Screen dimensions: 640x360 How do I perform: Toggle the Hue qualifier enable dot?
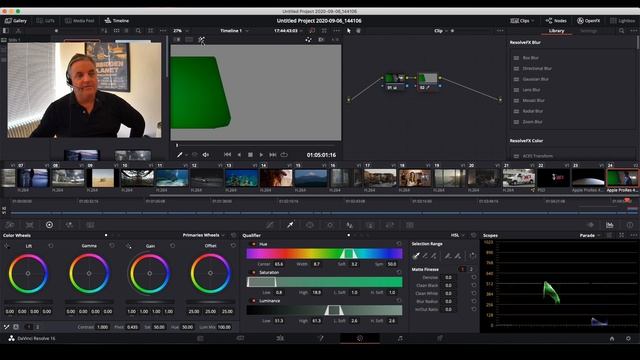coord(253,244)
